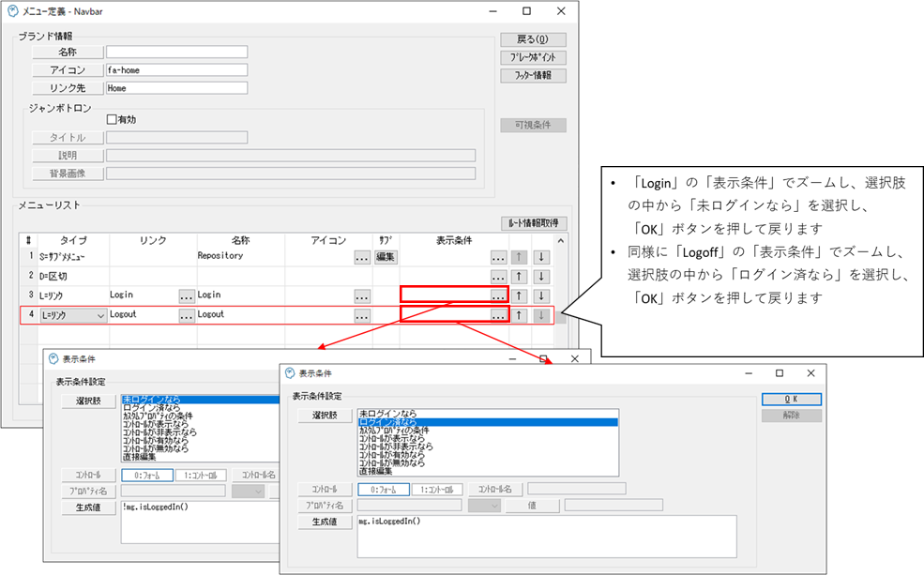Click the 戻る(Q) button
This screenshot has height=575, width=924.
pos(533,39)
